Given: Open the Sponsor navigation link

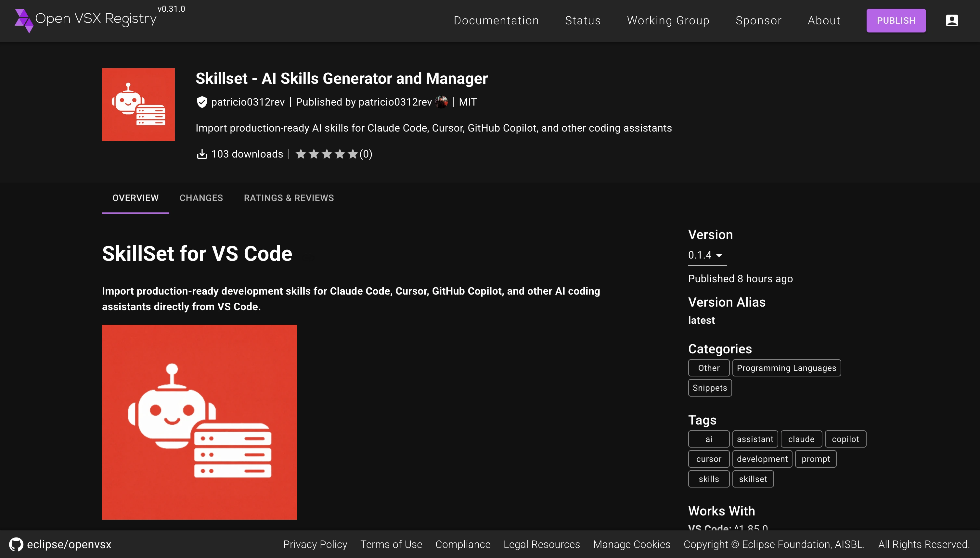Looking at the screenshot, I should point(758,20).
